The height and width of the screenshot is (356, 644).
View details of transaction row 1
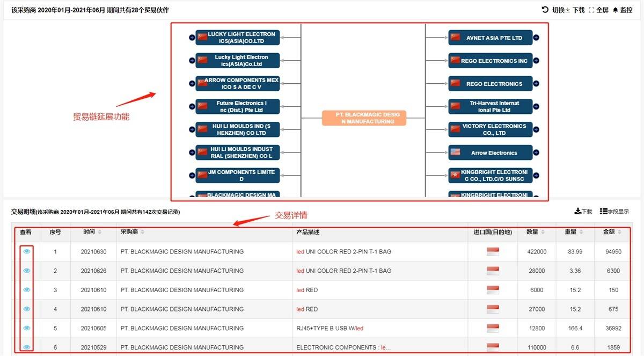pyautogui.click(x=27, y=251)
